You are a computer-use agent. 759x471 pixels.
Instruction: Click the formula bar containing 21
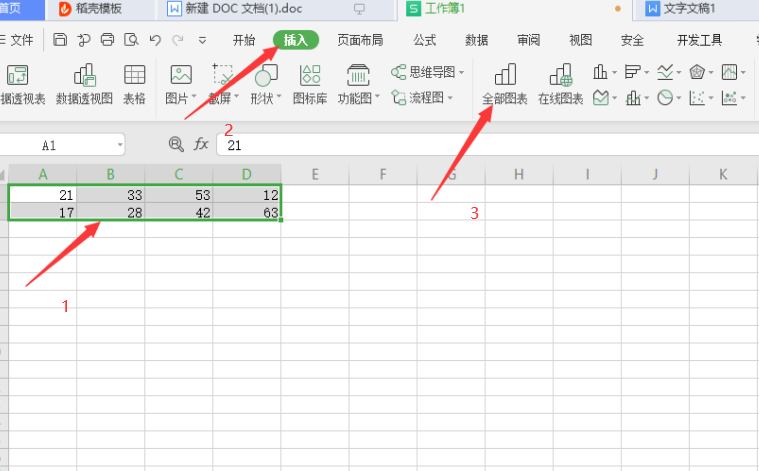point(487,145)
